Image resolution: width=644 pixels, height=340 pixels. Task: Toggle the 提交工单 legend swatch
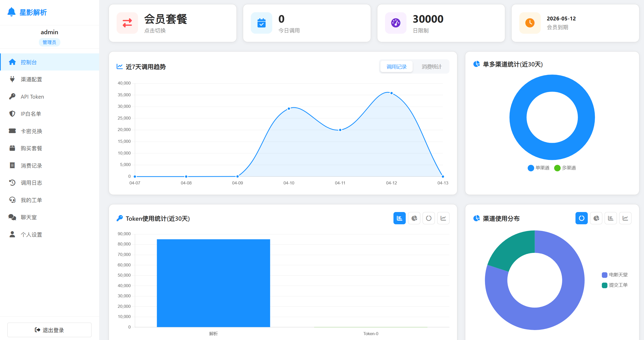pyautogui.click(x=605, y=285)
